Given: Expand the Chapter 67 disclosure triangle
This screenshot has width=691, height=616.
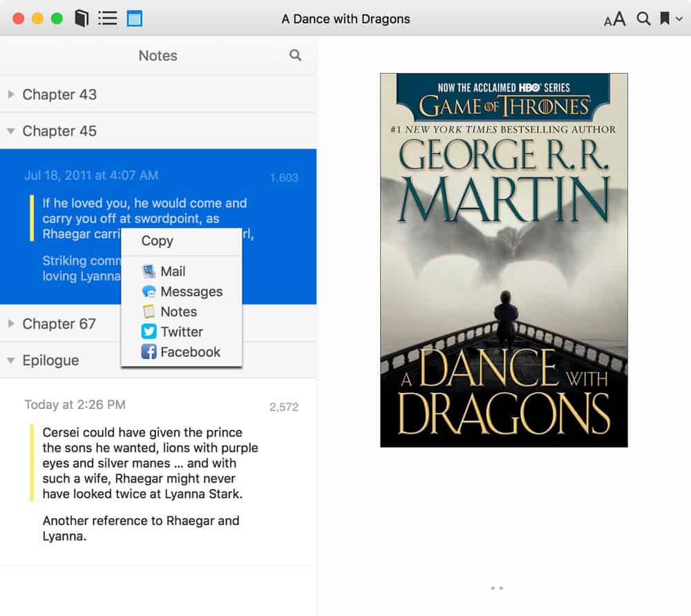Looking at the screenshot, I should (x=11, y=324).
